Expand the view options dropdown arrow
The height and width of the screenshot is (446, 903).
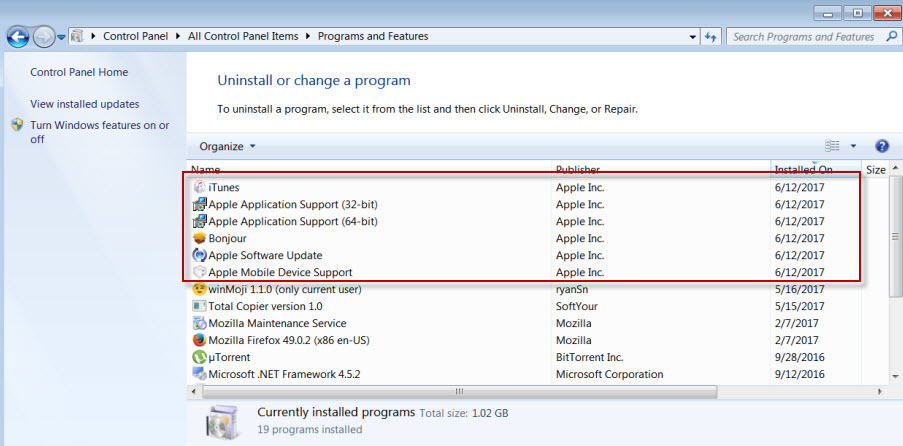[x=853, y=146]
